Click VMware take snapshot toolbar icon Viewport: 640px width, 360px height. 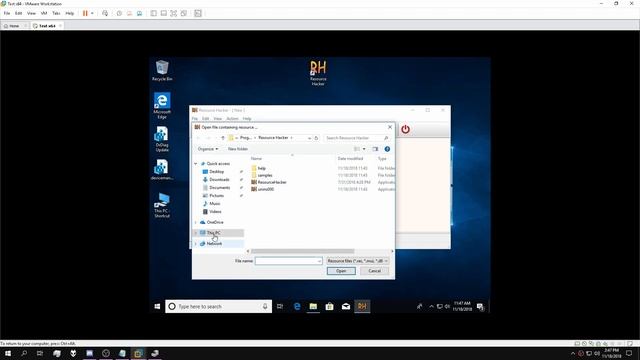[119, 13]
